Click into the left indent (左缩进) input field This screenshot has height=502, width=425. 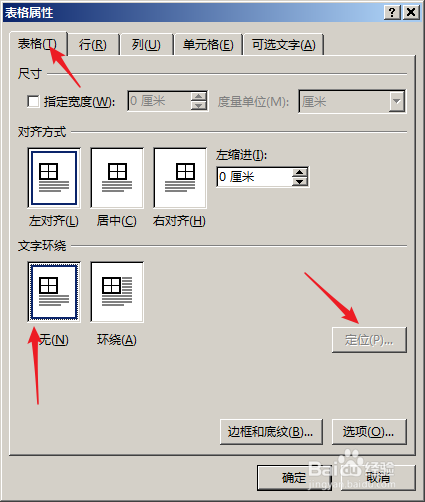[254, 177]
